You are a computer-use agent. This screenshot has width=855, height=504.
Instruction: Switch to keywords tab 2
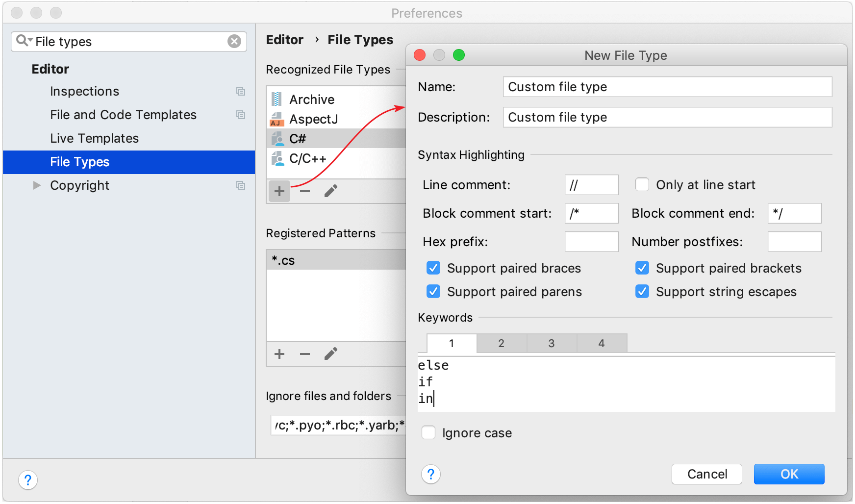501,343
